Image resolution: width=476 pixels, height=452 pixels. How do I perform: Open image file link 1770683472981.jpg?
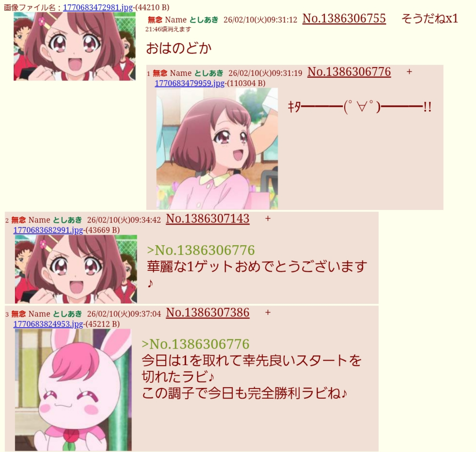98,7
